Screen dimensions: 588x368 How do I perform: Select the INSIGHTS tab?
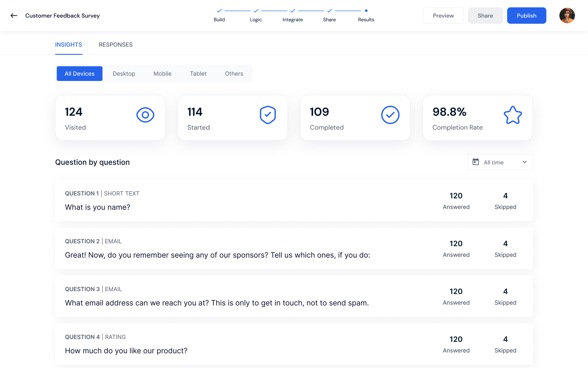point(69,44)
